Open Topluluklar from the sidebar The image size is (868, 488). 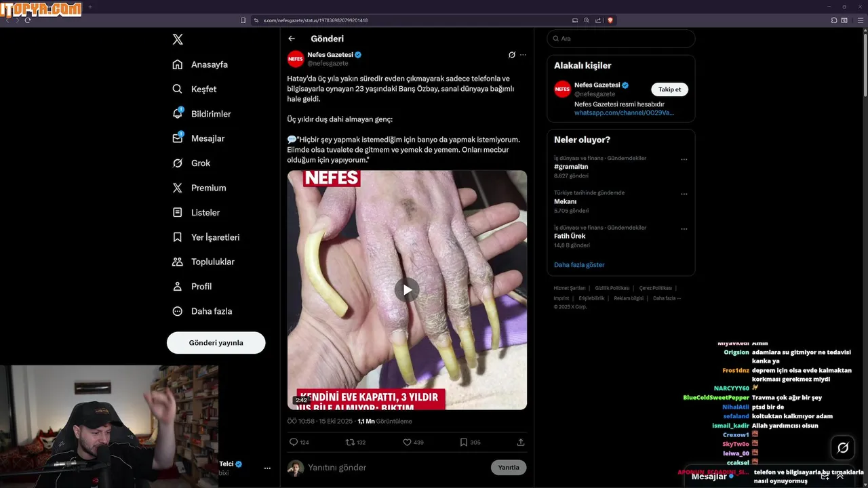[204, 262]
